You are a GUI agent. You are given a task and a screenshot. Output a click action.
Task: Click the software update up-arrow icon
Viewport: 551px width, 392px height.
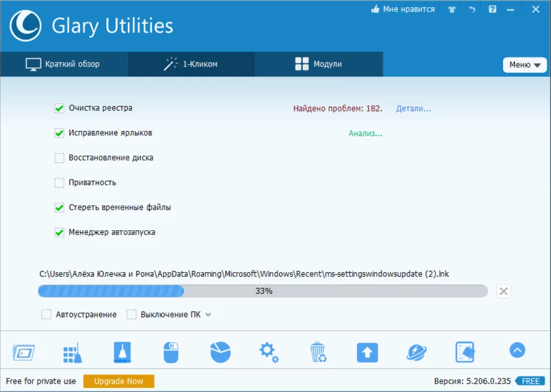[367, 352]
